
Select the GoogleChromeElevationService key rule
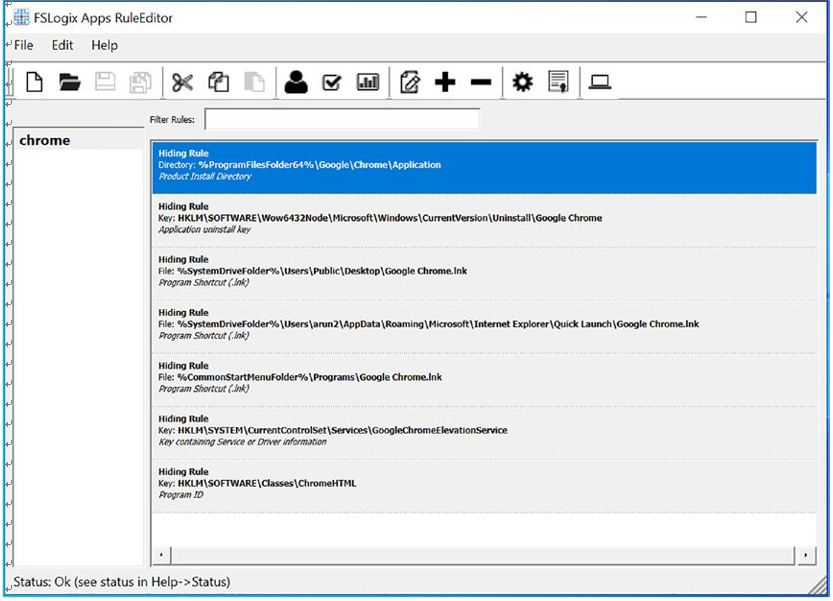484,433
